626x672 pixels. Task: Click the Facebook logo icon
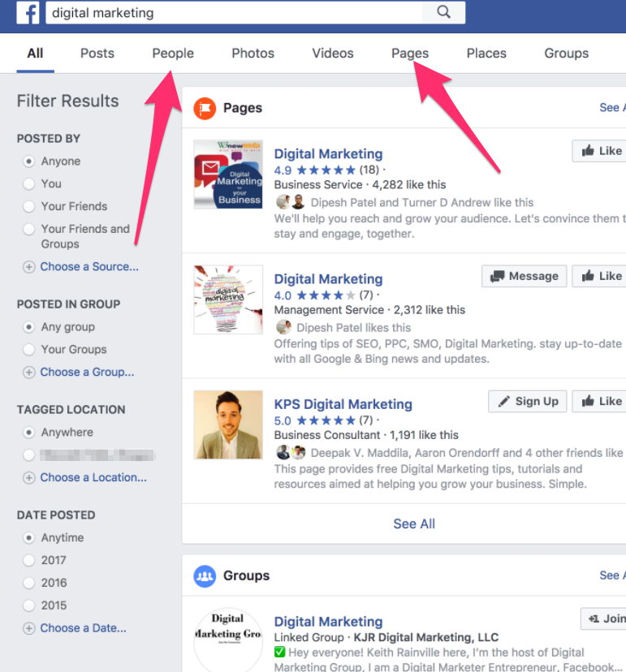click(x=28, y=12)
